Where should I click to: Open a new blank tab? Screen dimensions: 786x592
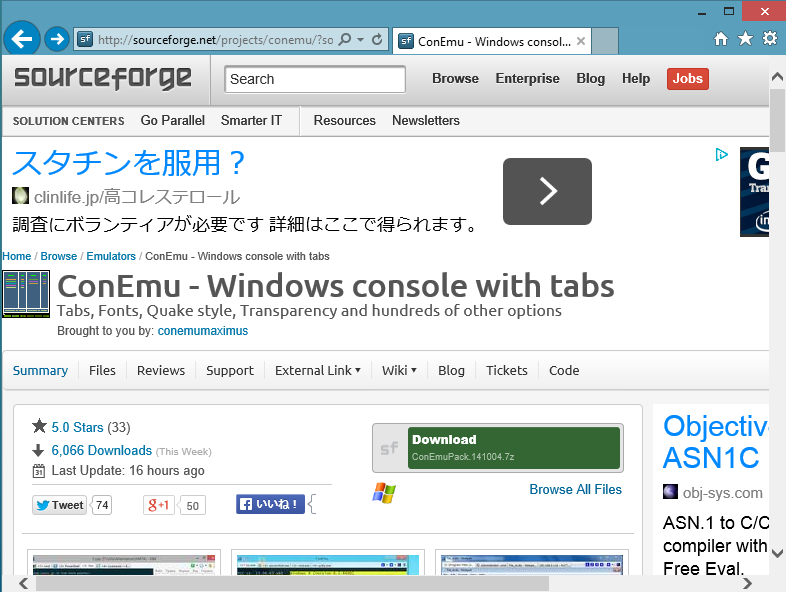(605, 41)
